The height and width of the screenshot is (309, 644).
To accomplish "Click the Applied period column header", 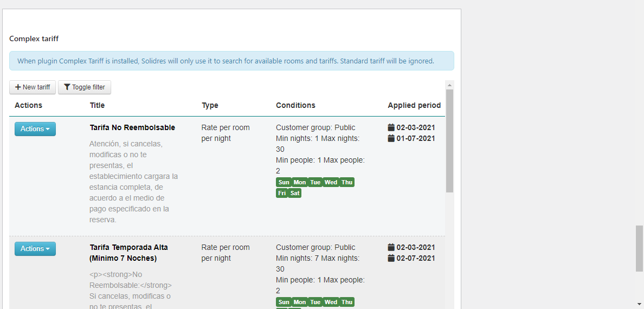I will pyautogui.click(x=414, y=105).
